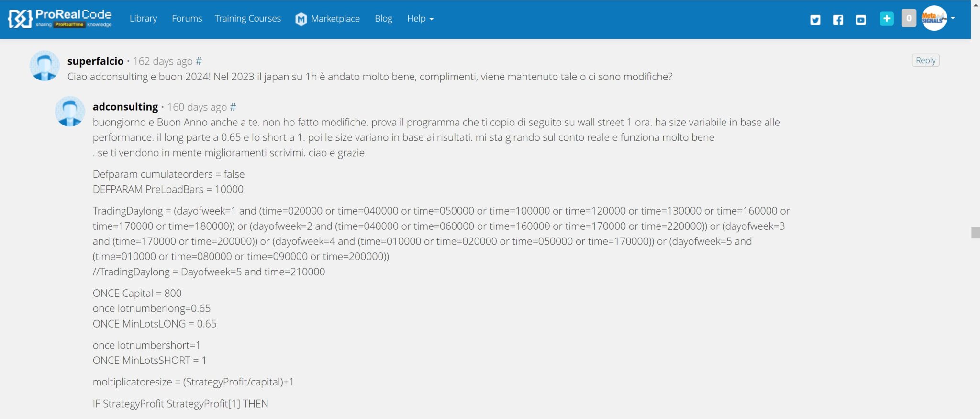Open the Facebook social icon
This screenshot has height=419, width=980.
838,20
